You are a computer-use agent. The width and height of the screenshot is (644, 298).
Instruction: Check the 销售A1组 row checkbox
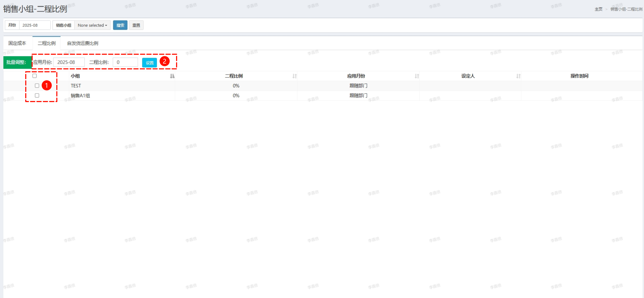point(37,95)
